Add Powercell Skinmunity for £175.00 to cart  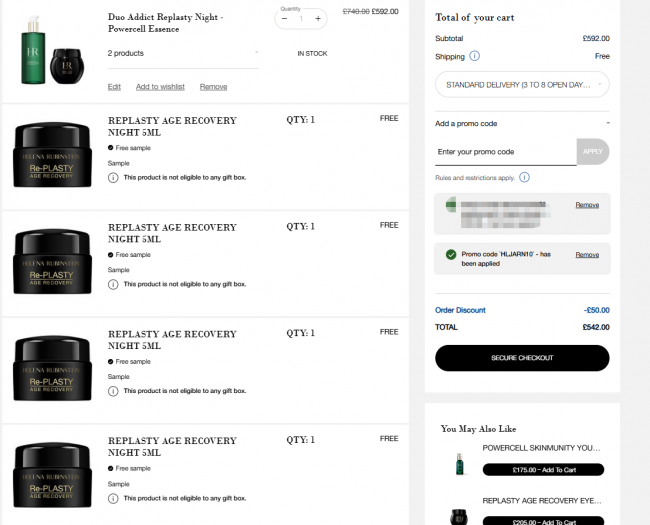543,470
